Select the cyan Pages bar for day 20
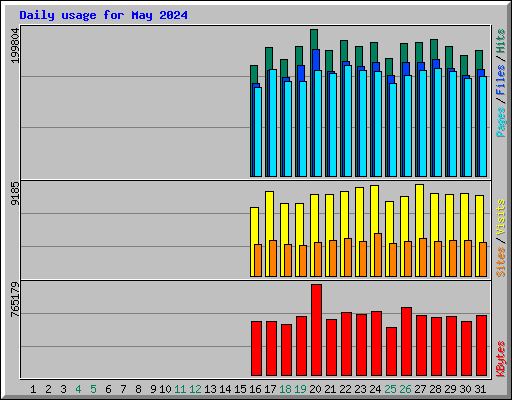Image resolution: width=512 pixels, height=400 pixels. (x=318, y=123)
